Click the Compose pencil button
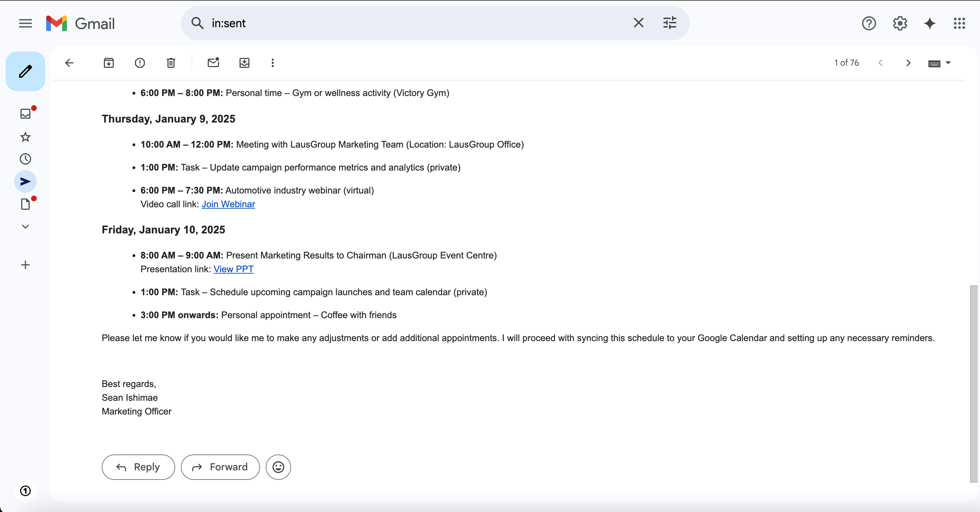 [x=25, y=71]
